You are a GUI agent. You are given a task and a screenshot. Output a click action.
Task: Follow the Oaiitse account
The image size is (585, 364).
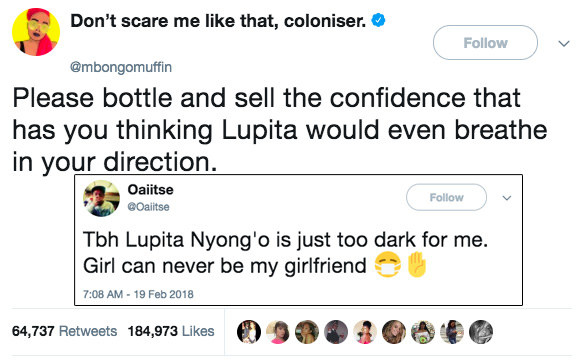click(447, 197)
